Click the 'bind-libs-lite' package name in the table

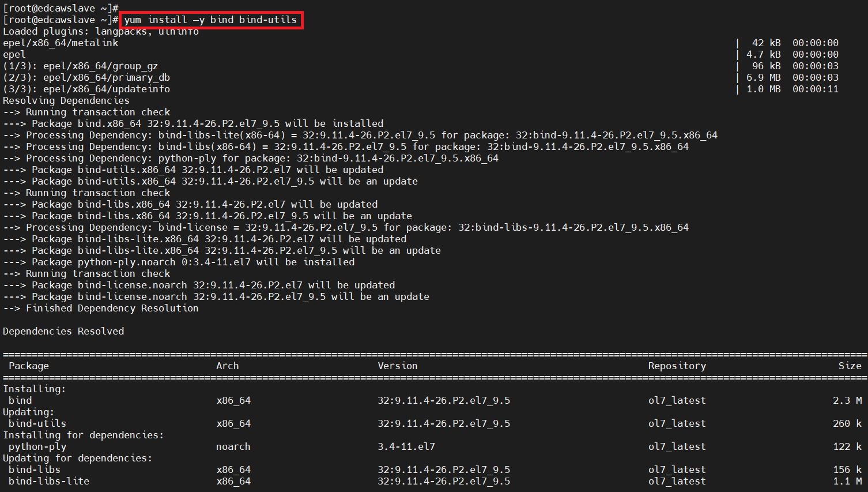click(49, 481)
